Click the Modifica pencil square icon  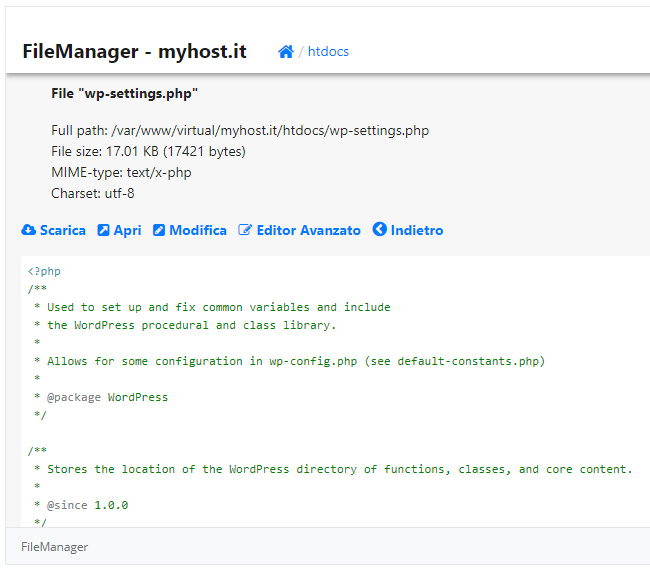(159, 230)
